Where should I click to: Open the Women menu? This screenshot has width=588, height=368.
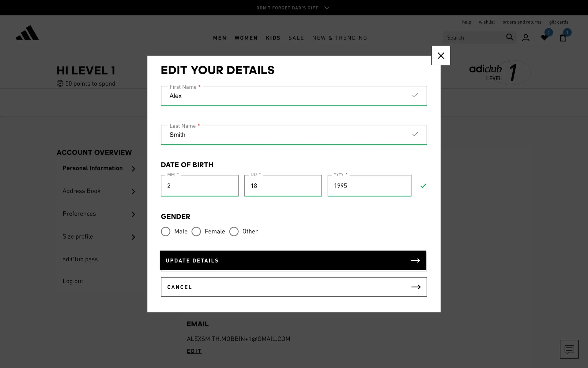[x=246, y=38]
